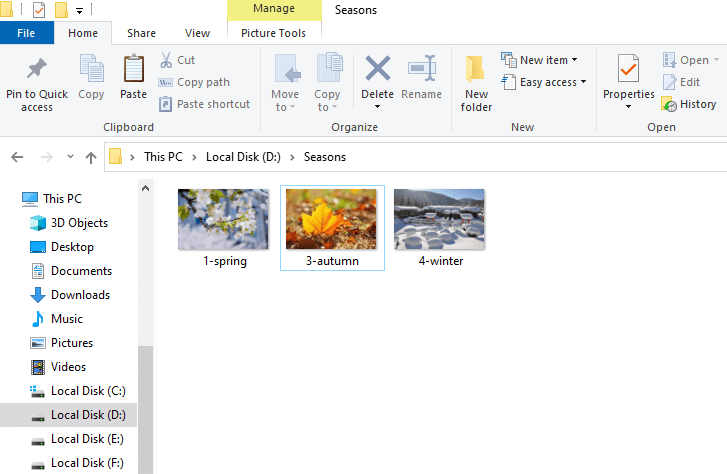The width and height of the screenshot is (727, 474).
Task: Click the Copy path icon
Action: click(x=166, y=82)
